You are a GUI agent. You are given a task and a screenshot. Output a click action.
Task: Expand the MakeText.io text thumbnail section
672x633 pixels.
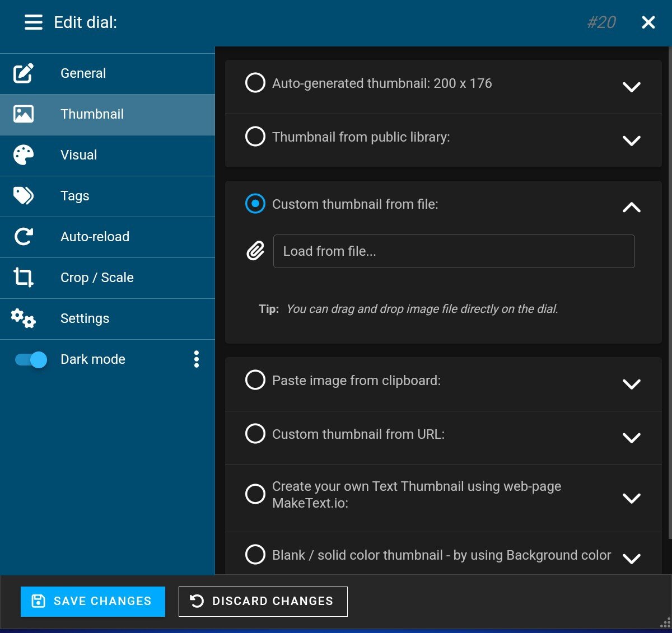[x=631, y=498]
